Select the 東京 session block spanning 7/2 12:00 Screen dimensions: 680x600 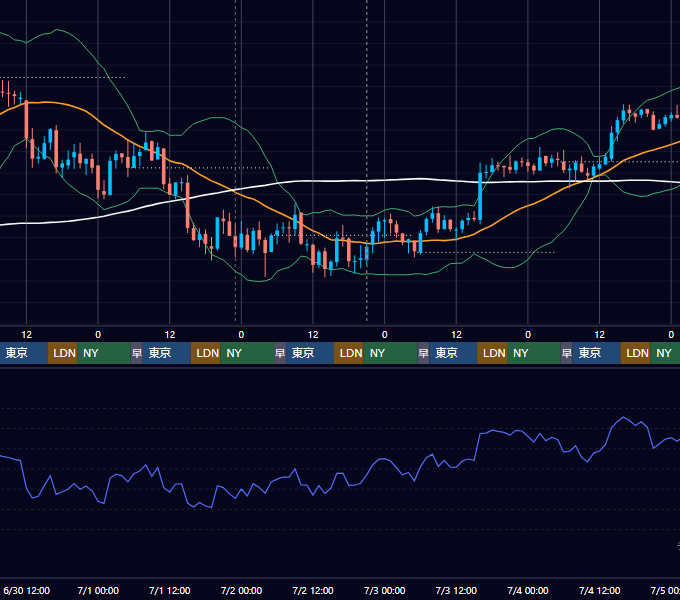(x=310, y=353)
